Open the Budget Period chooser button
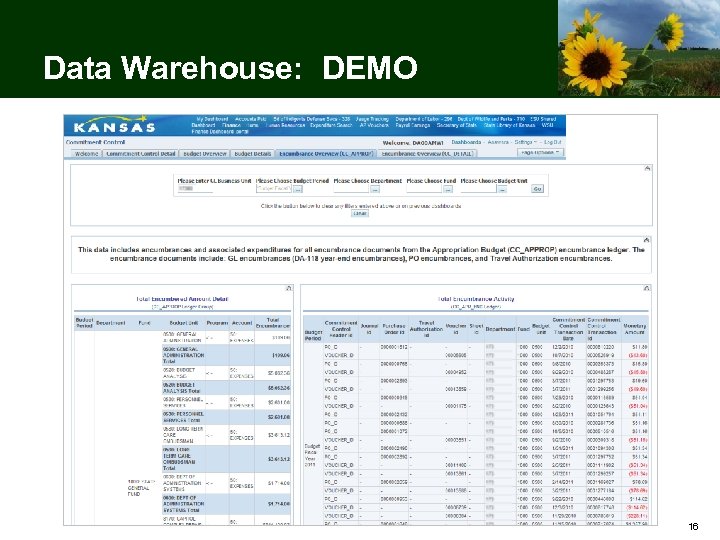This screenshot has height=540, width=720. pos(298,189)
